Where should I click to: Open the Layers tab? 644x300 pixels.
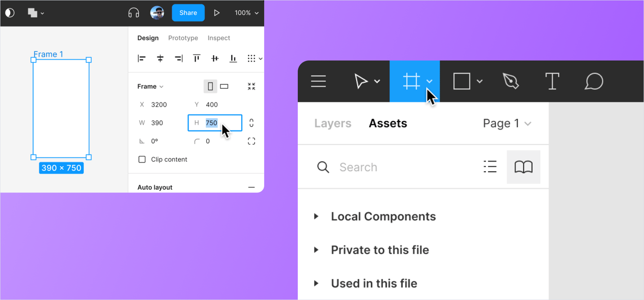[x=333, y=123]
